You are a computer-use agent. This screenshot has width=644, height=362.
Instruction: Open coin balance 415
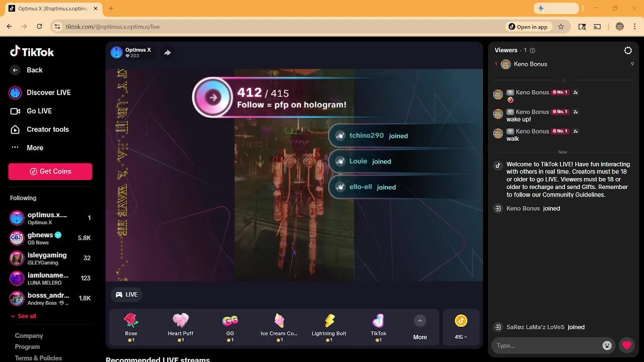[461, 327]
